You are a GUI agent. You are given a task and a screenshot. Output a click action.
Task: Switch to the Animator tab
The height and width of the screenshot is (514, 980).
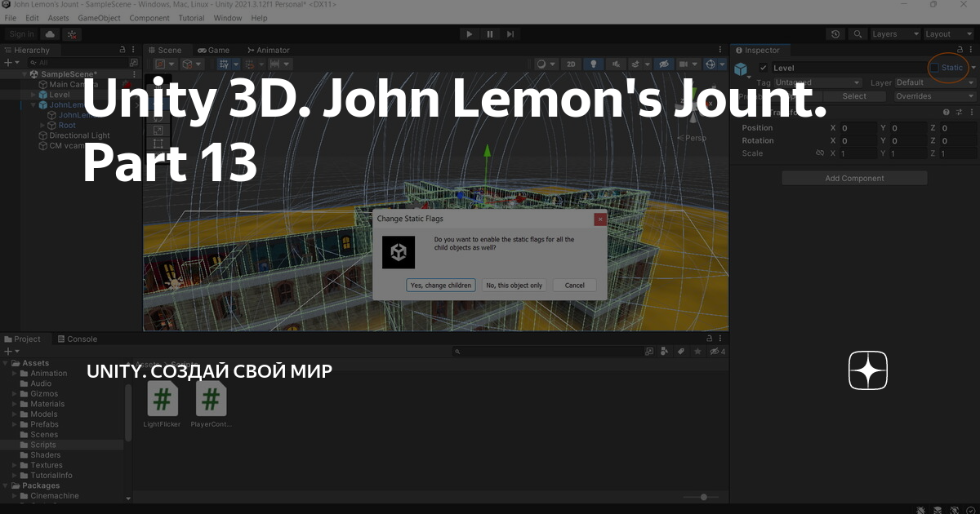coord(268,49)
